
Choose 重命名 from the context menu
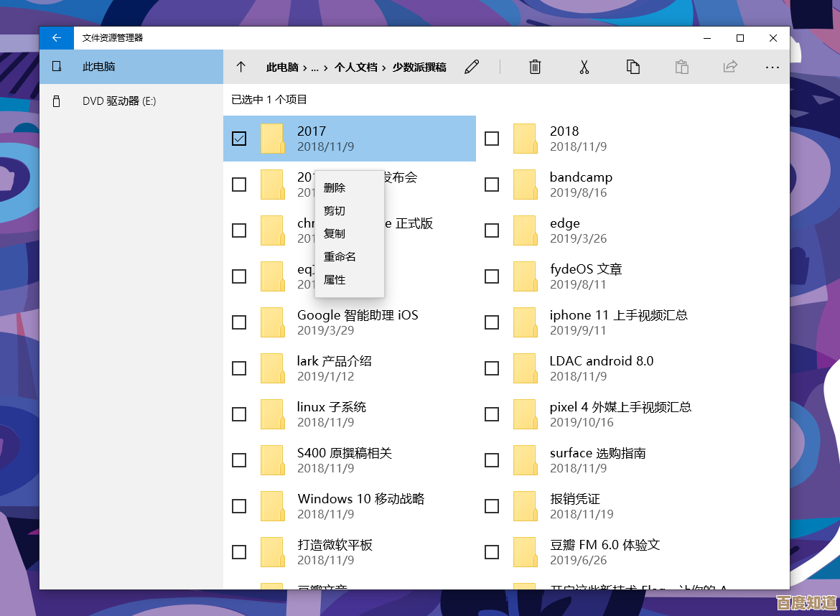point(340,256)
